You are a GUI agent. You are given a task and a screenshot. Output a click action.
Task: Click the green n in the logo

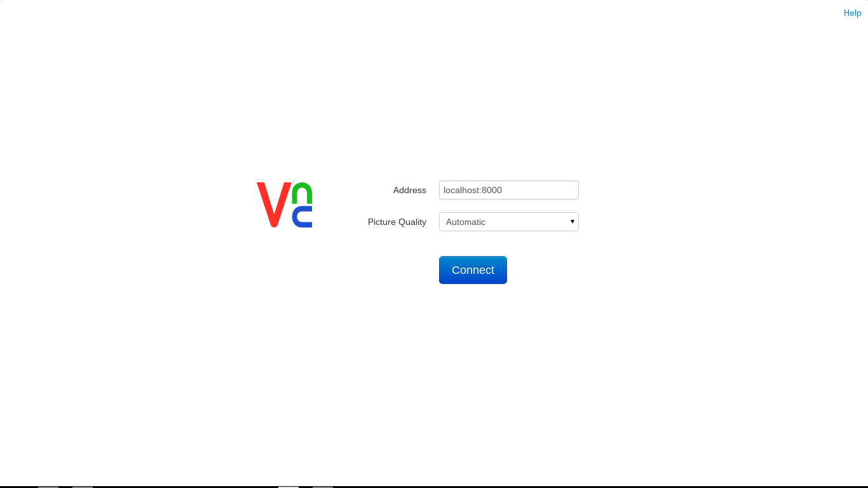302,193
